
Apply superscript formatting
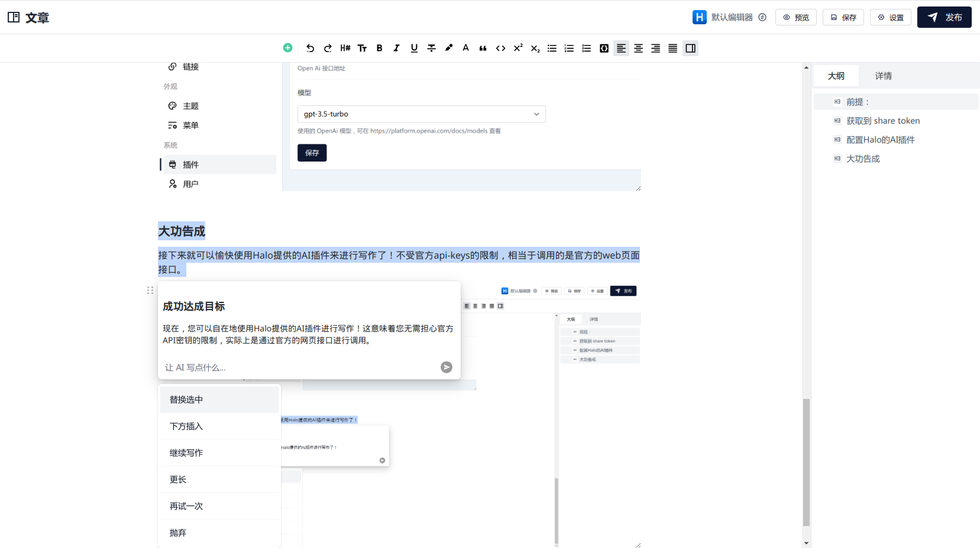pos(518,49)
